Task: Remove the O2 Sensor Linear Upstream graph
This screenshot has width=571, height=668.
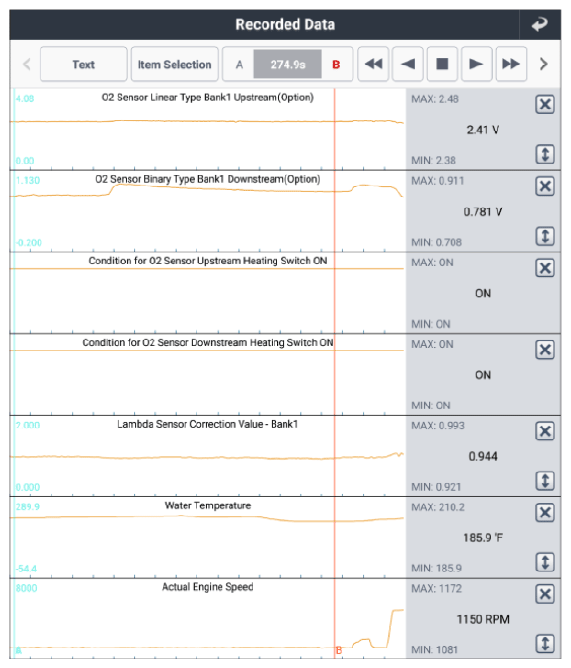Action: (545, 104)
